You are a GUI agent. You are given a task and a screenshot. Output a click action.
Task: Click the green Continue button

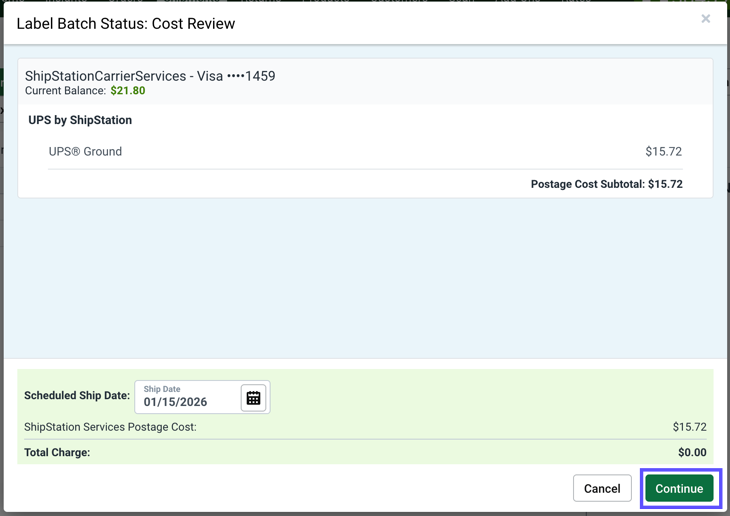point(679,488)
